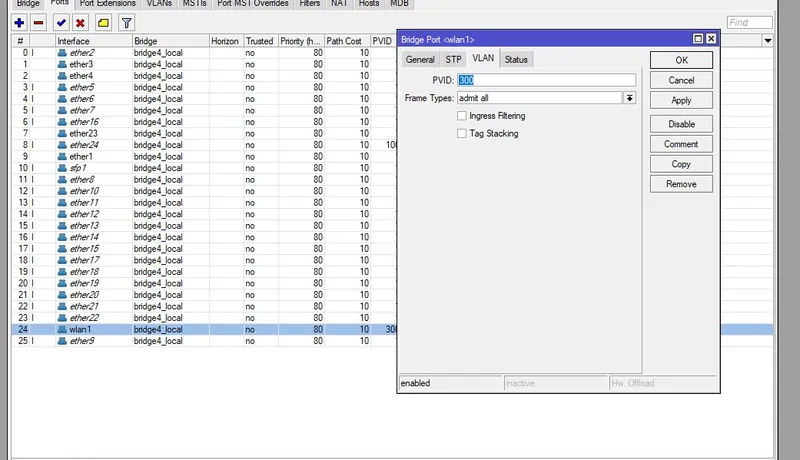Click the Remove button in dialog
Image resolution: width=800 pixels, height=460 pixels.
click(681, 184)
